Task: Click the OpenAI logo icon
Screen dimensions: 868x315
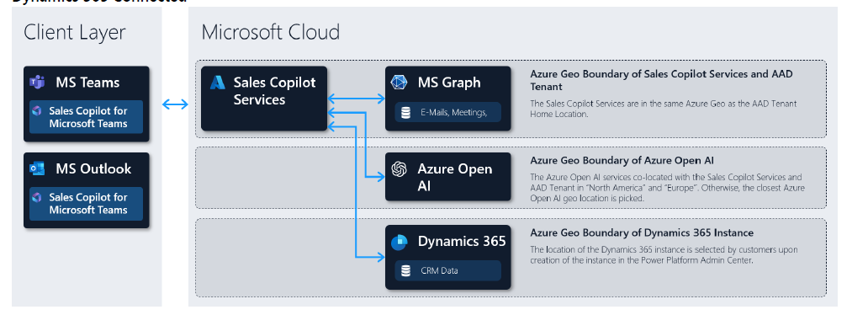Action: pos(400,169)
